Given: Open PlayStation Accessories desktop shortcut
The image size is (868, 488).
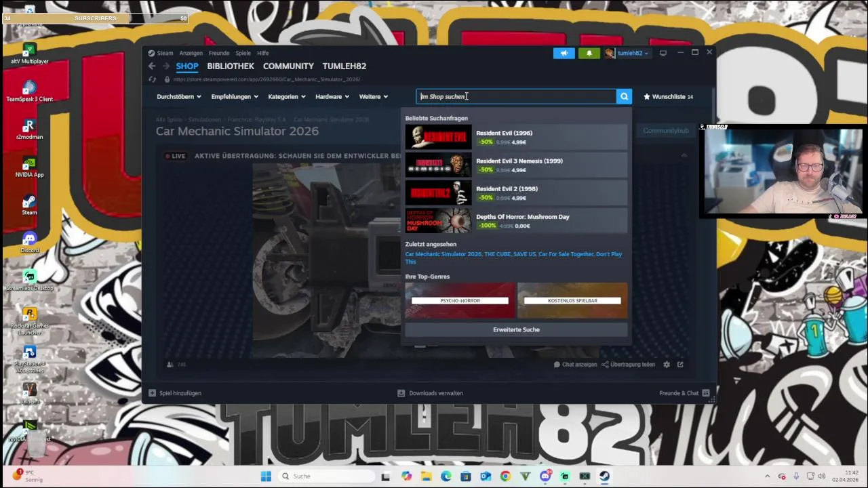Looking at the screenshot, I should [29, 359].
